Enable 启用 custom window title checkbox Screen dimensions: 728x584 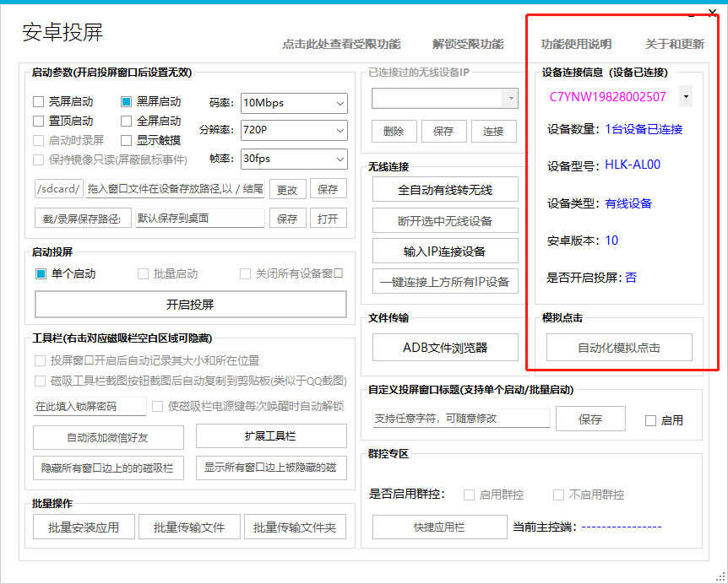pos(650,421)
